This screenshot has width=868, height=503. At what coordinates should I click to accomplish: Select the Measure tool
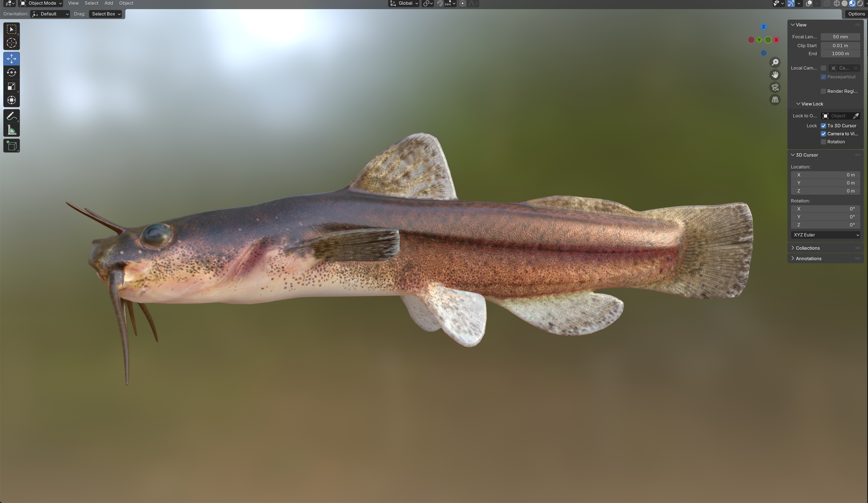tap(11, 130)
